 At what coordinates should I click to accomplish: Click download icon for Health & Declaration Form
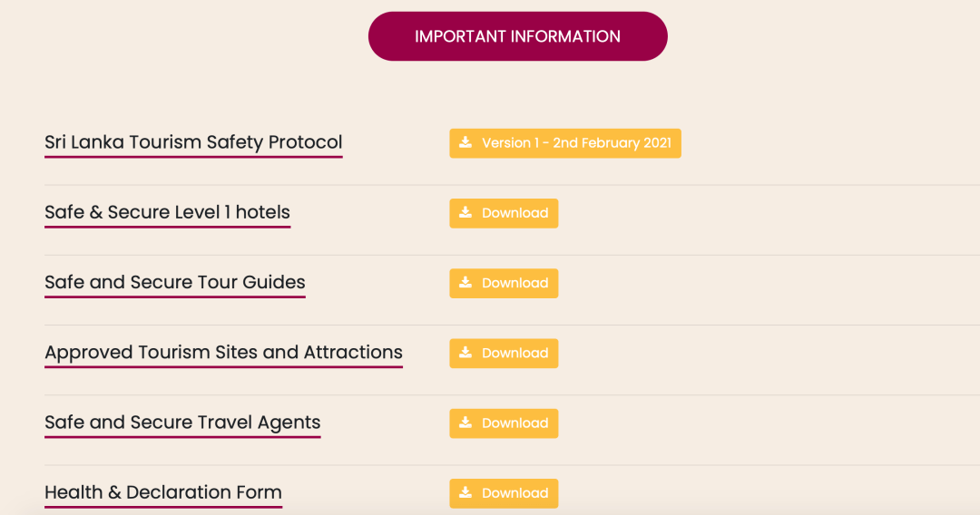(465, 491)
